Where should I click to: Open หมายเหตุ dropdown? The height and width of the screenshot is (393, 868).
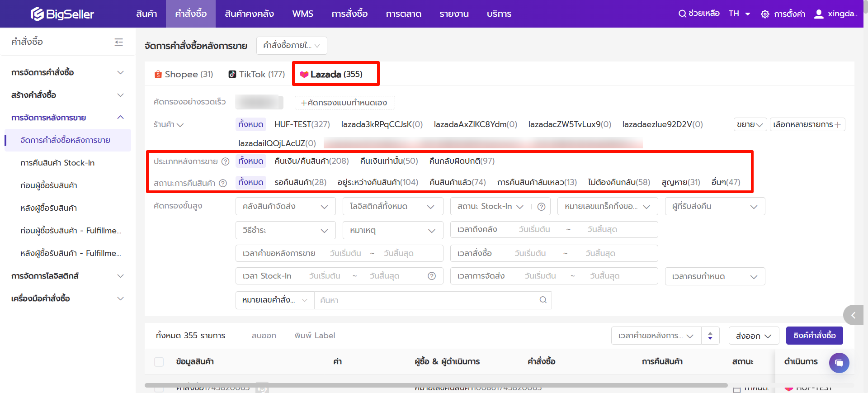coord(392,230)
